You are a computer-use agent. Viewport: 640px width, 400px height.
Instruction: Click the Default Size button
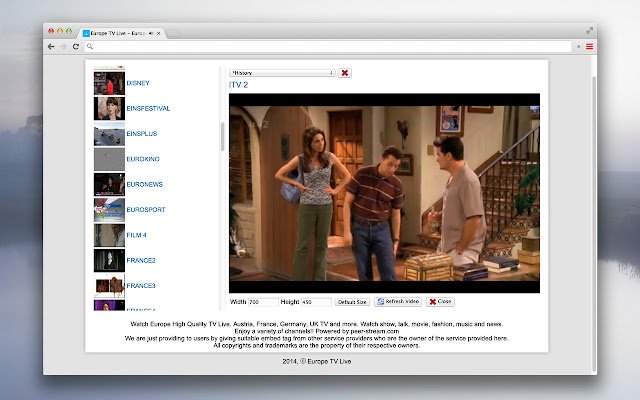tap(352, 302)
